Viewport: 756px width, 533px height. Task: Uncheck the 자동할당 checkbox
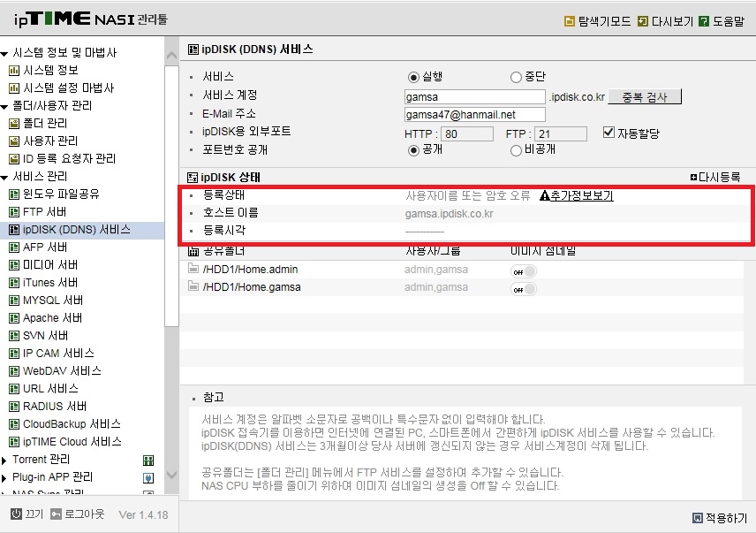click(609, 133)
